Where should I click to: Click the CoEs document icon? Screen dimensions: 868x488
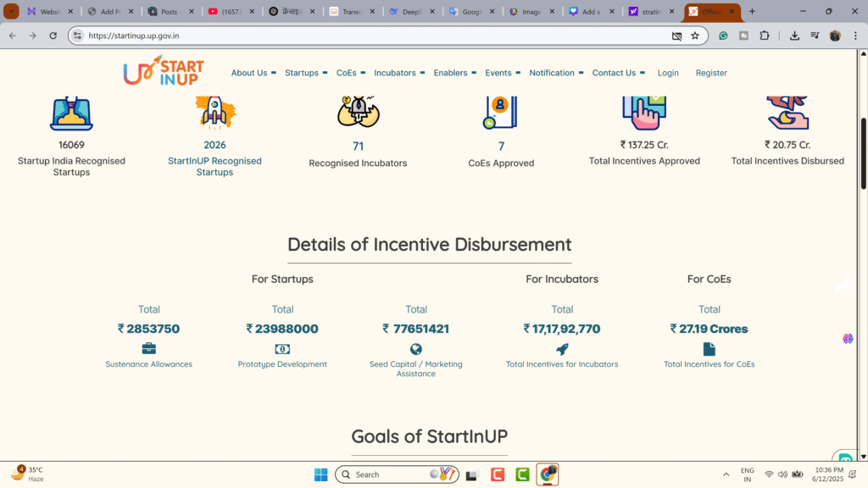tap(709, 349)
